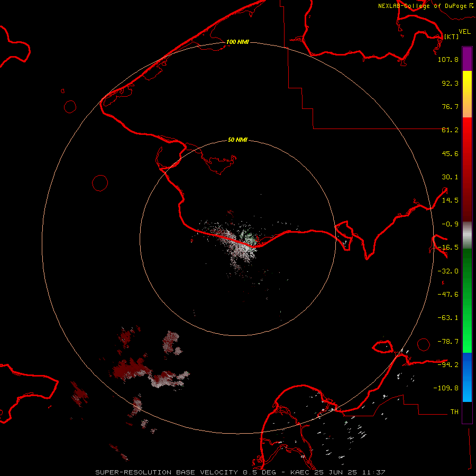Click the 107.8 value on the velocity scale

point(448,59)
